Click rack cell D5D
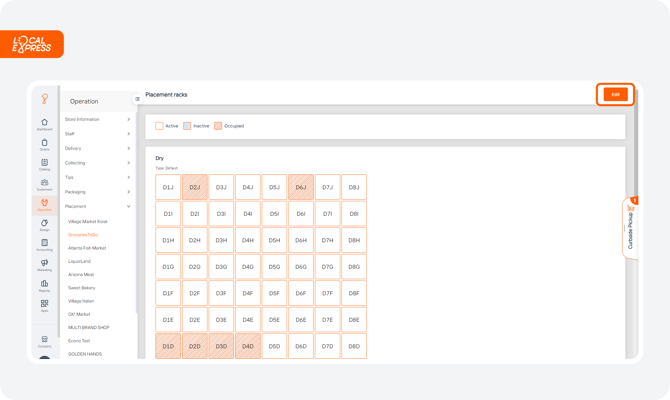670x400 pixels. [x=274, y=346]
